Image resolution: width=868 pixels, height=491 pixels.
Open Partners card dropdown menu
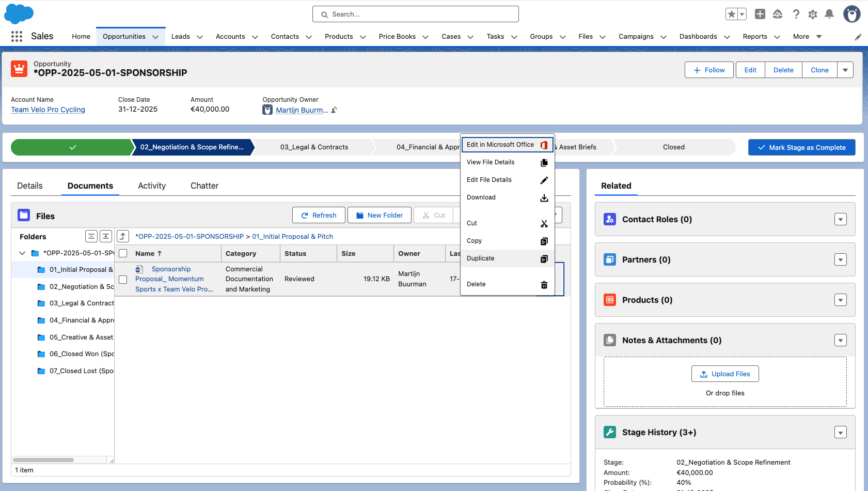tap(841, 259)
